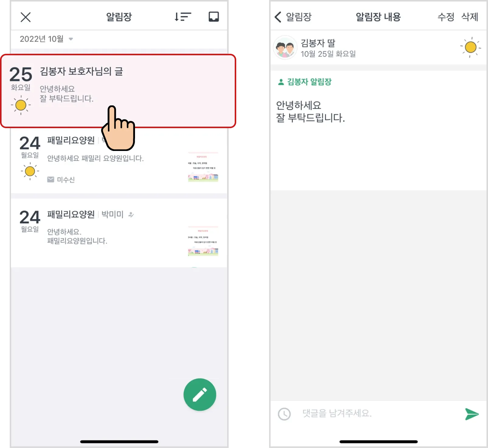The image size is (488, 448).
Task: Tap the sun weather icon on 25 화요일
Action: (x=21, y=105)
